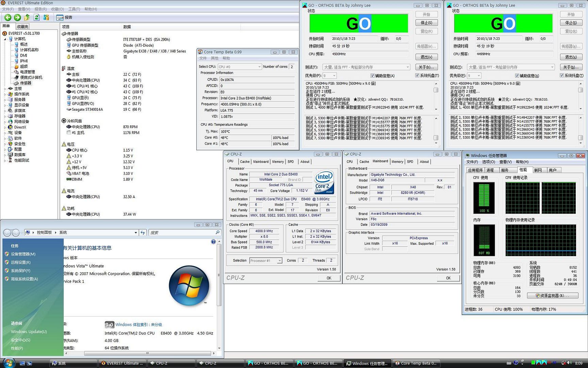This screenshot has height=368, width=588.
Task: Click the two-people icon in EVEREST toolbar
Action: click(x=46, y=17)
